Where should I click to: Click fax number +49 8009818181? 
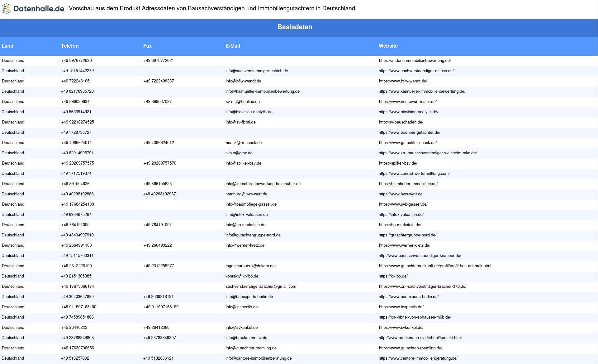(158, 297)
